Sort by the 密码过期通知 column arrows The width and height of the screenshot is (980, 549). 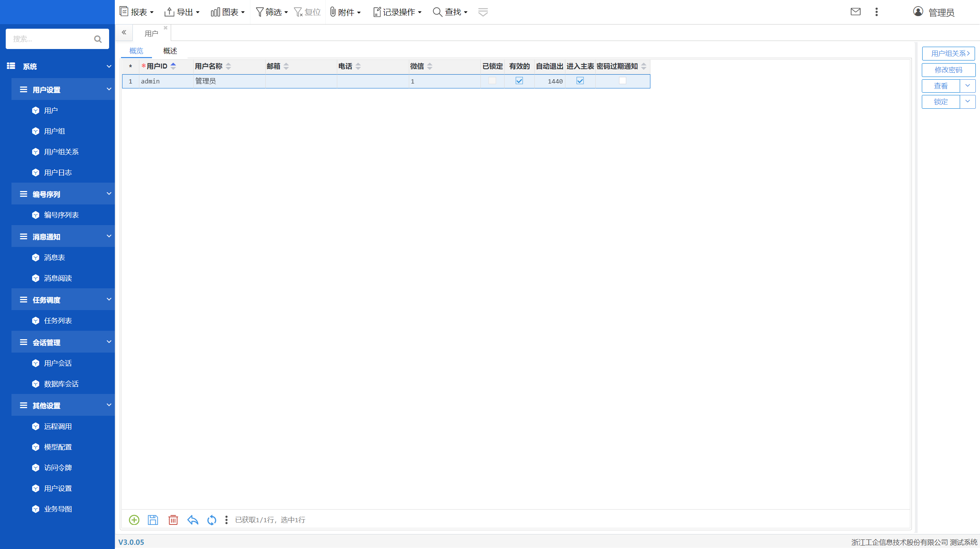pos(644,66)
